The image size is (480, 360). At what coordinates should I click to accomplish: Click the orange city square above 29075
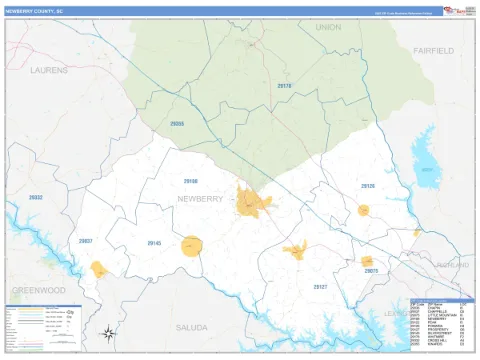tap(367, 261)
